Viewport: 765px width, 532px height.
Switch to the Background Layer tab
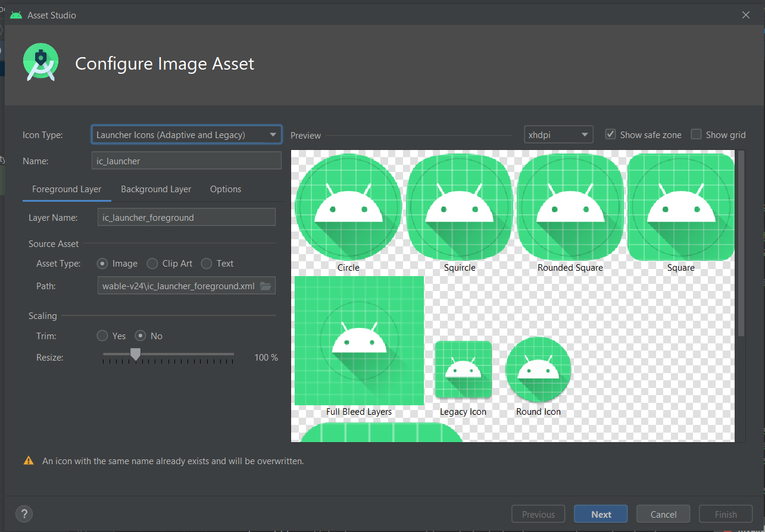click(x=156, y=189)
